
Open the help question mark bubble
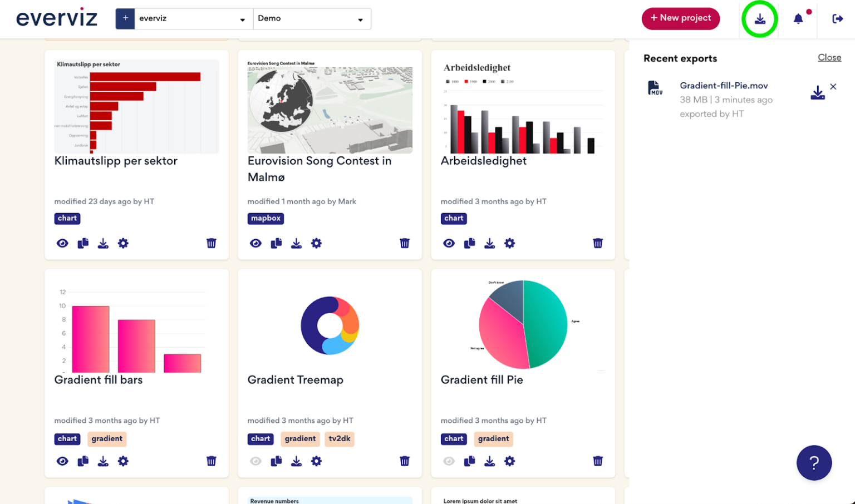[814, 462]
